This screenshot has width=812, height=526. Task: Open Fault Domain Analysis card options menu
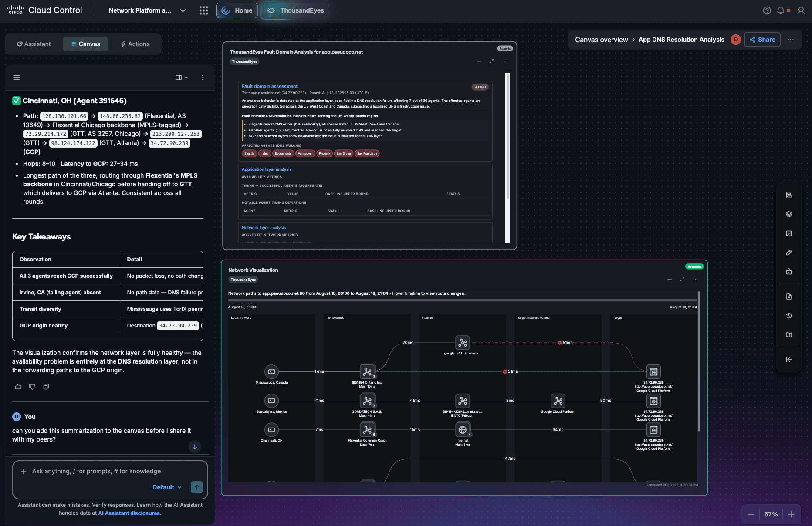click(504, 61)
